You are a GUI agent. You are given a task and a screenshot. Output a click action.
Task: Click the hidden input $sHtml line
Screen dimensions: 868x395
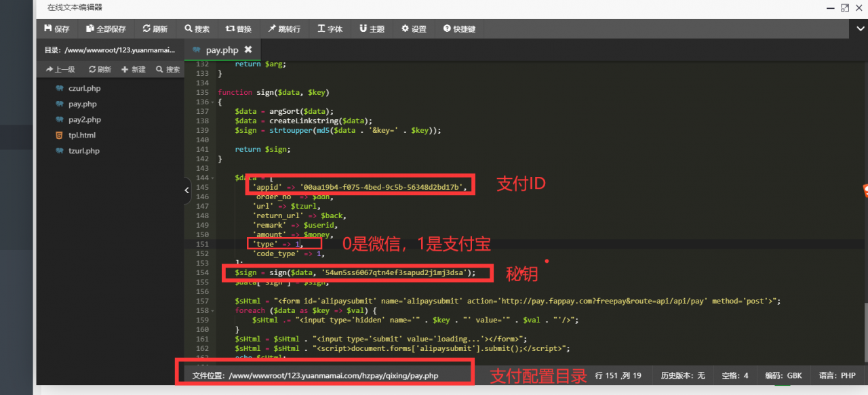(415, 320)
